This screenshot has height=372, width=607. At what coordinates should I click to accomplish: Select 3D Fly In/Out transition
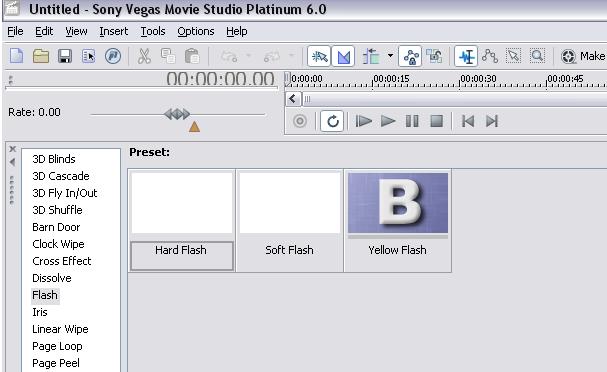tap(65, 193)
